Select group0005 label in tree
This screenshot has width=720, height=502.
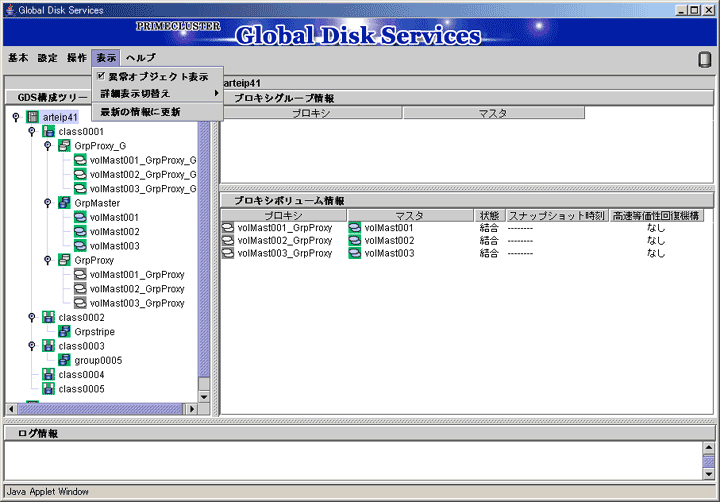pos(98,360)
